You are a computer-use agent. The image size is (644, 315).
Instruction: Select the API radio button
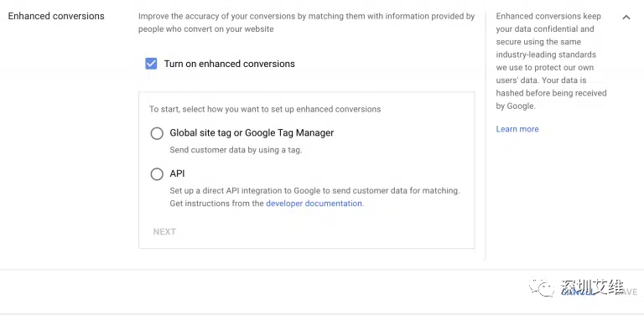pyautogui.click(x=157, y=174)
